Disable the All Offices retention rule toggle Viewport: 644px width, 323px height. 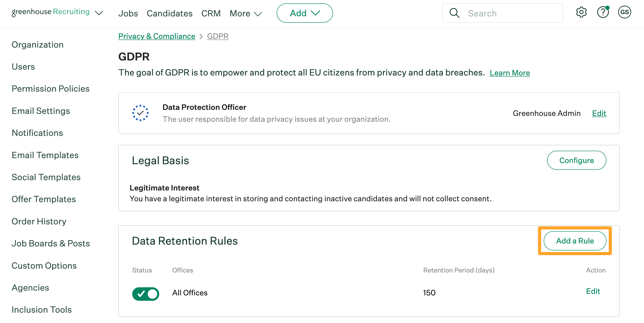click(145, 294)
